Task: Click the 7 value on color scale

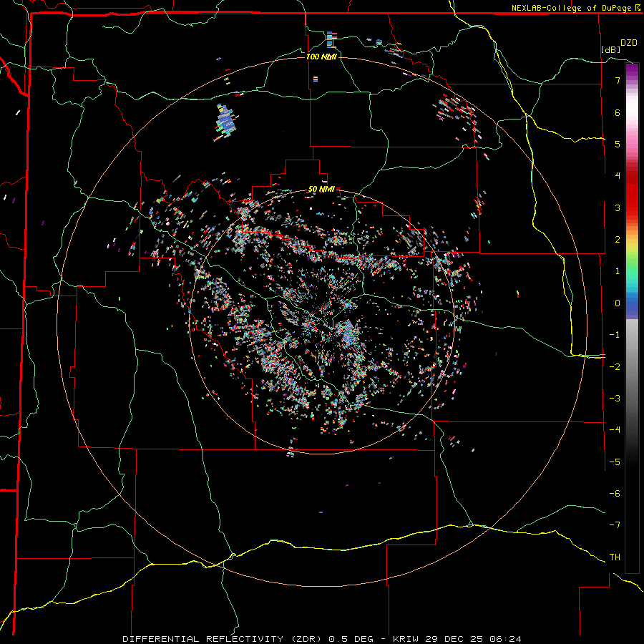Action: click(x=618, y=80)
